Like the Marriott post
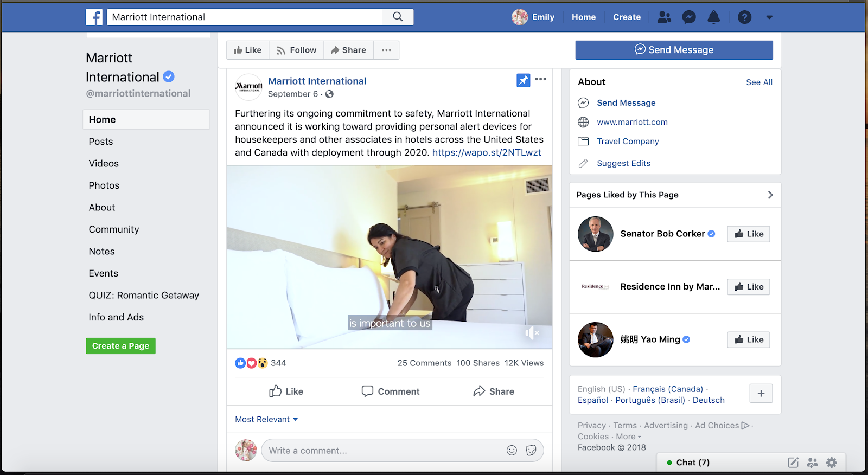The width and height of the screenshot is (868, 475). pyautogui.click(x=286, y=391)
